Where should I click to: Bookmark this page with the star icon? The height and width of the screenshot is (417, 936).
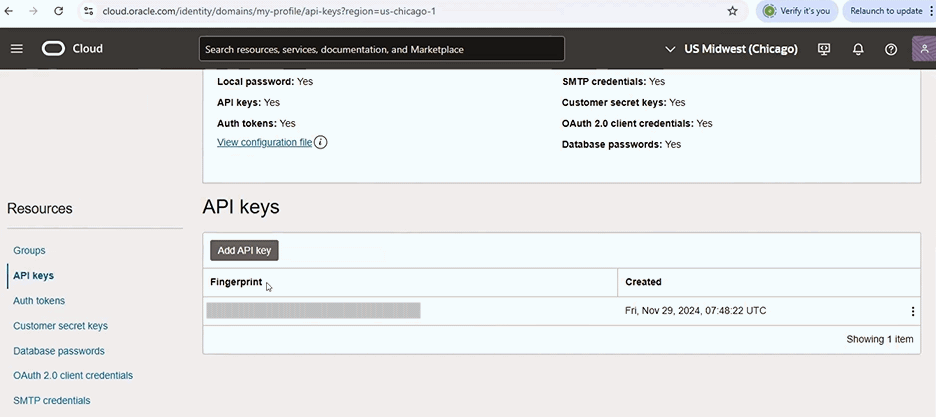pos(732,11)
